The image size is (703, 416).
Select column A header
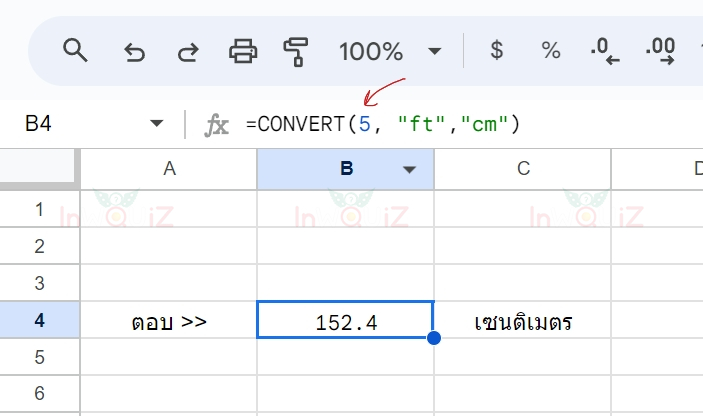pos(169,169)
